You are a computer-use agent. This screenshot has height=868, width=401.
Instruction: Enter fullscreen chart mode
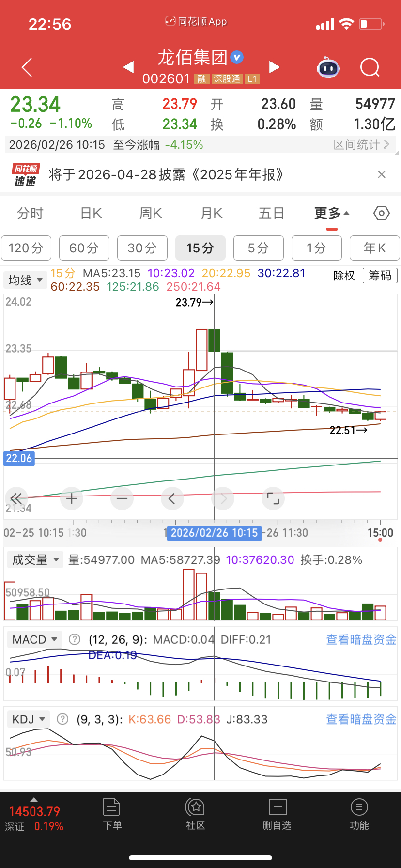273,498
